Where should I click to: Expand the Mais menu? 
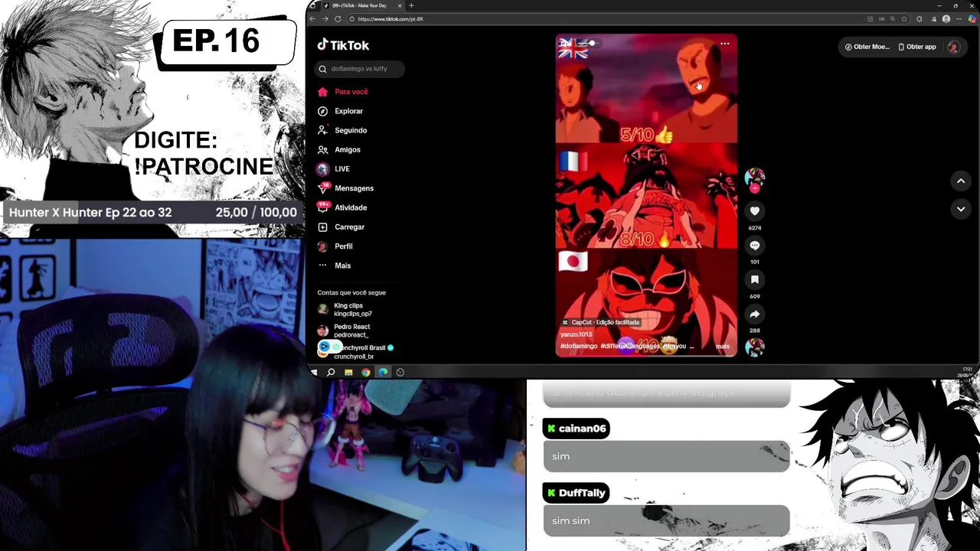pyautogui.click(x=335, y=266)
